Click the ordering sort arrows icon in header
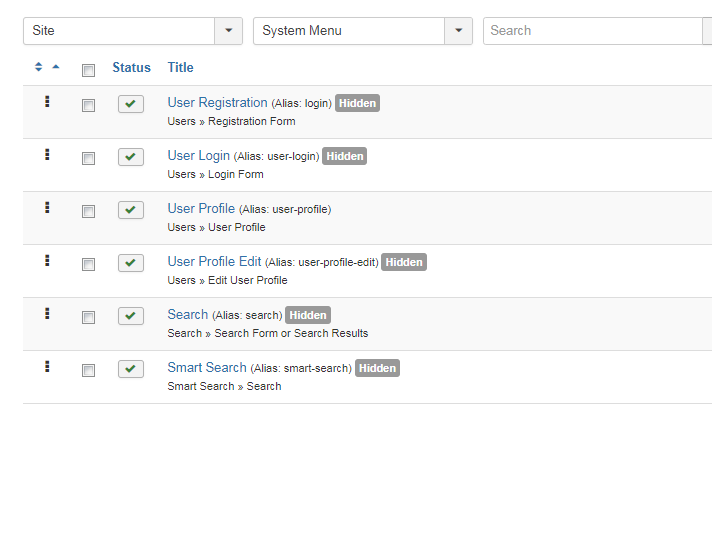The width and height of the screenshot is (712, 537). pyautogui.click(x=39, y=67)
